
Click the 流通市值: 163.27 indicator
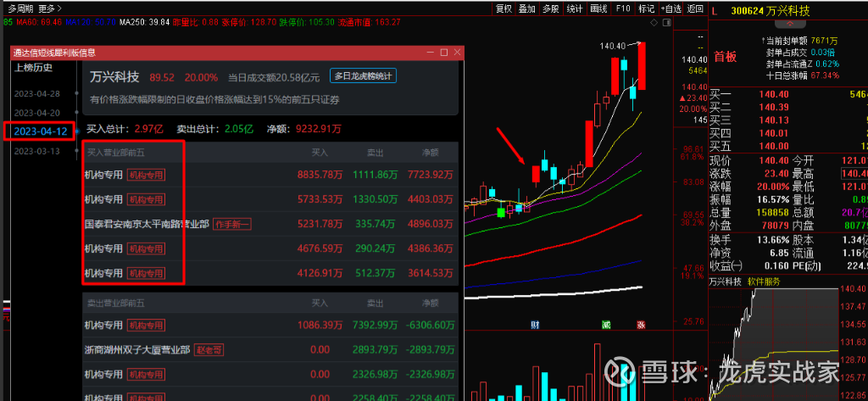[x=369, y=22]
